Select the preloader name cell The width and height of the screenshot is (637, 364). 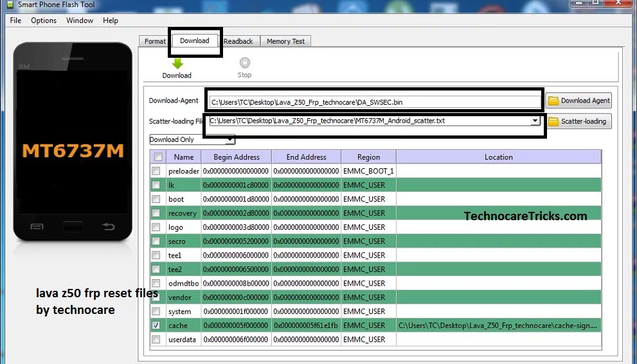point(184,171)
